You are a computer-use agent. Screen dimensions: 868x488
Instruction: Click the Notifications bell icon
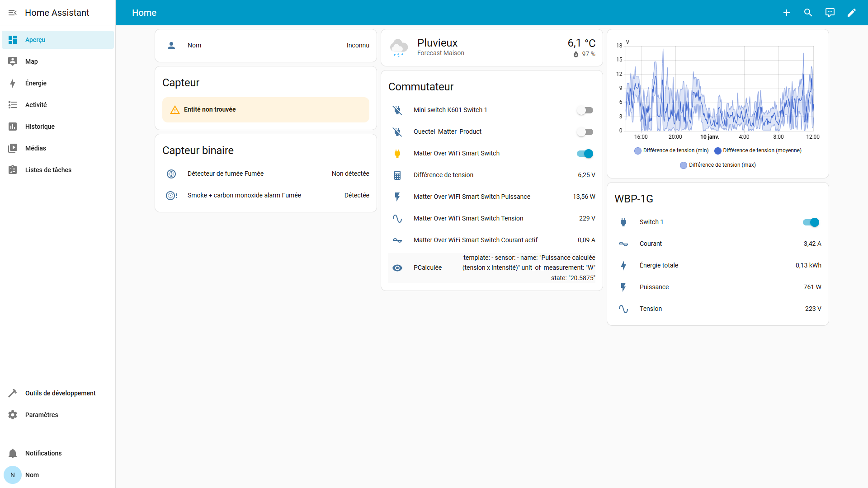pos(13,453)
